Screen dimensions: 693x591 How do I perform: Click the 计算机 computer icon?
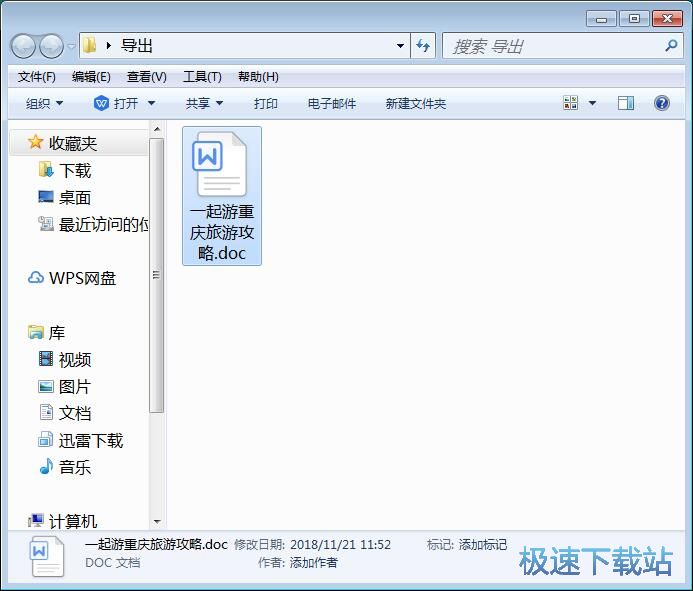tap(36, 521)
